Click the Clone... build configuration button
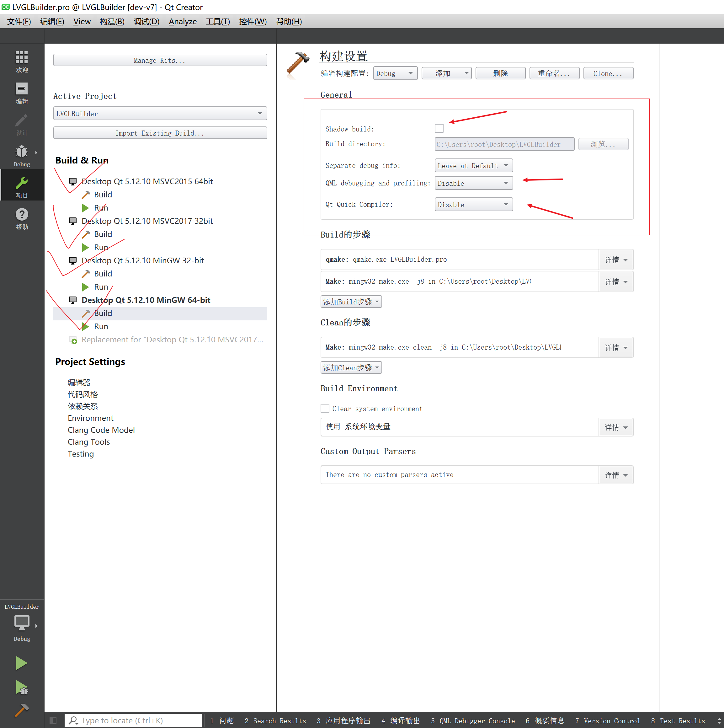This screenshot has height=728, width=724. pos(608,73)
